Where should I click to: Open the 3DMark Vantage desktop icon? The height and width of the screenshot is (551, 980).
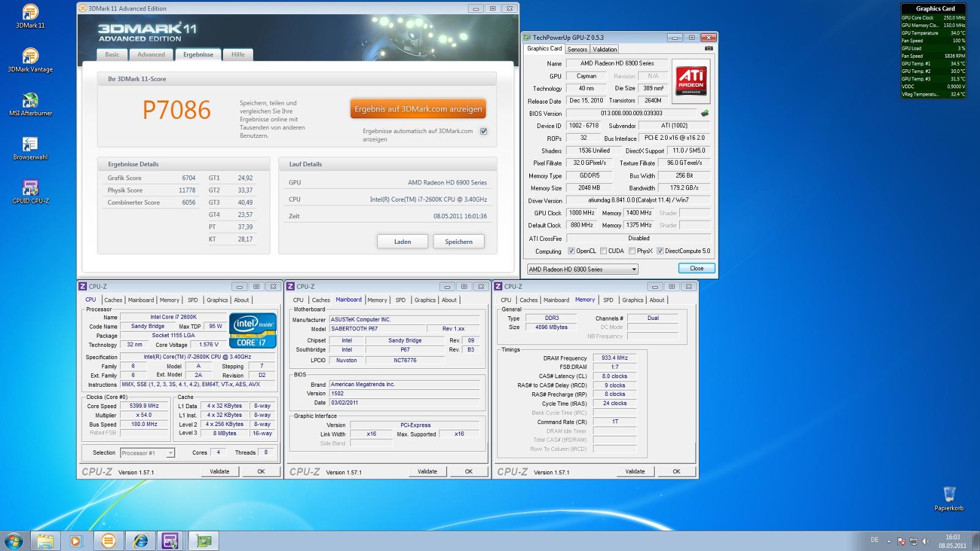point(30,60)
